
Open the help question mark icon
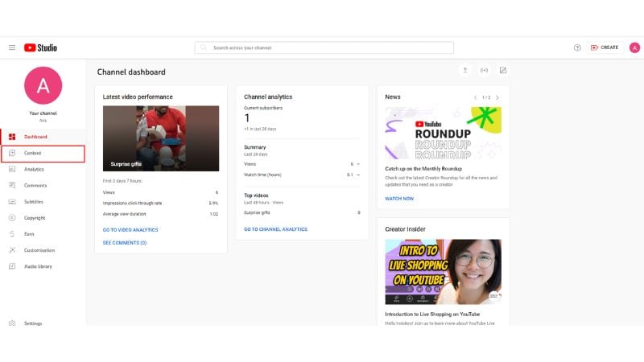[577, 47]
